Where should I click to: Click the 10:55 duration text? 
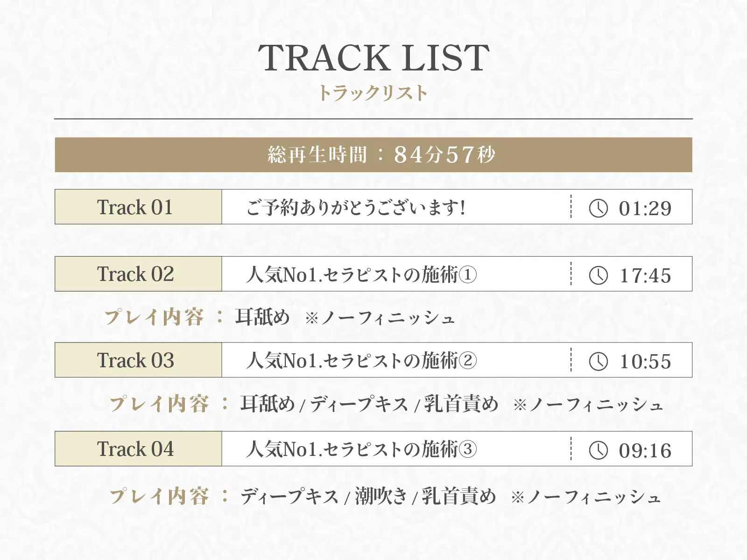(x=645, y=362)
